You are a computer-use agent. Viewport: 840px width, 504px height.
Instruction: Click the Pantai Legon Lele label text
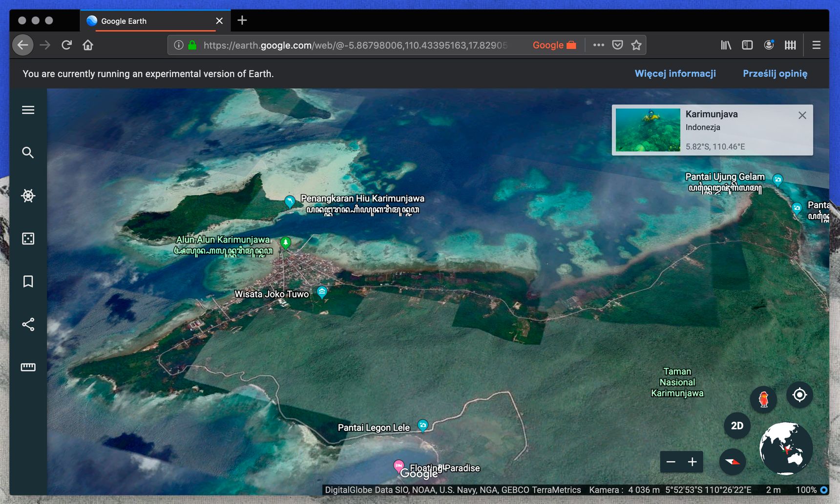374,428
